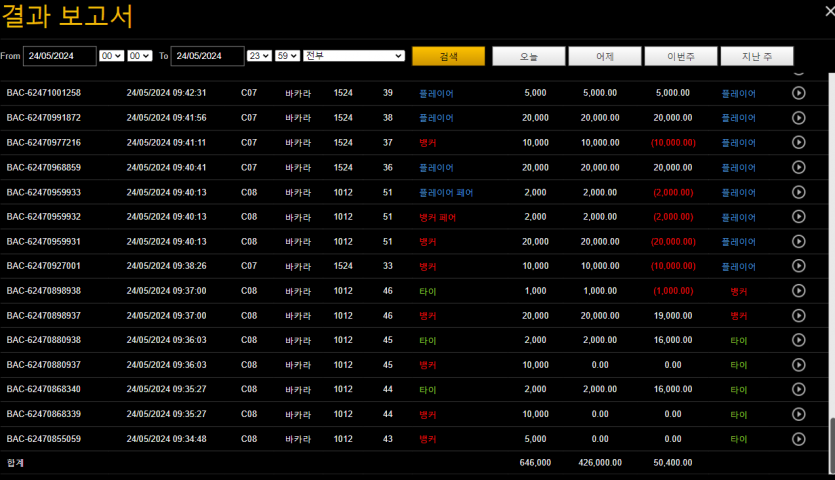This screenshot has height=480, width=835.
Task: Click the 합계 total label
Action: pyautogui.click(x=15, y=462)
